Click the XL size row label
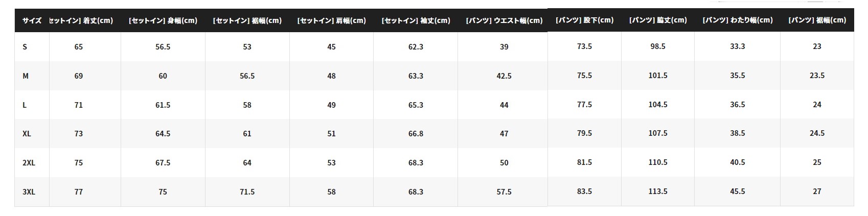The image size is (868, 216). (x=27, y=134)
